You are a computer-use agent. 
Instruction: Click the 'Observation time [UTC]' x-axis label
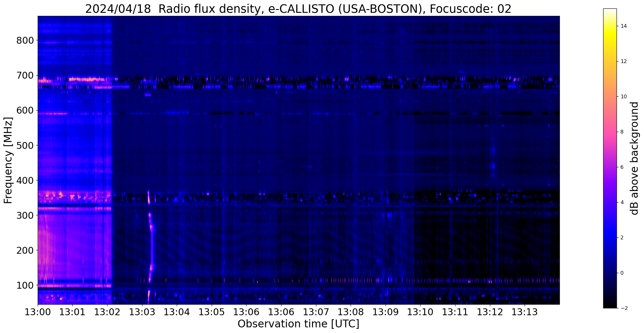point(298,324)
